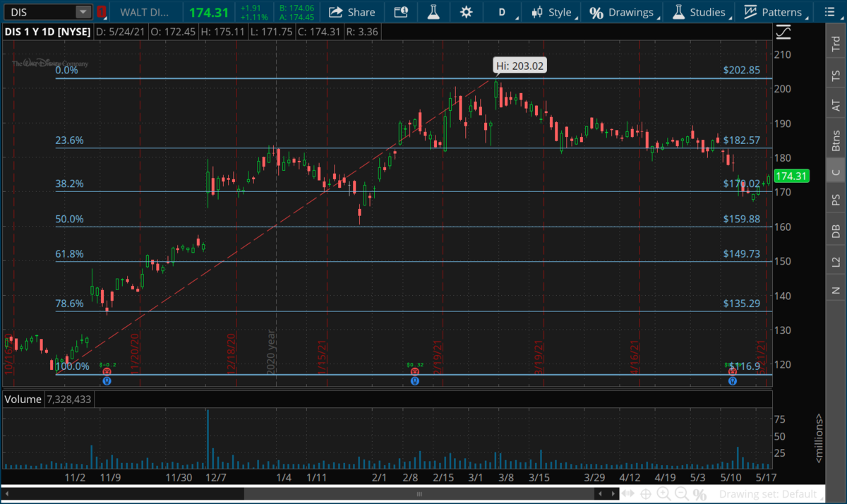Click the WALT DI... company name label
847x504 pixels.
pyautogui.click(x=145, y=12)
